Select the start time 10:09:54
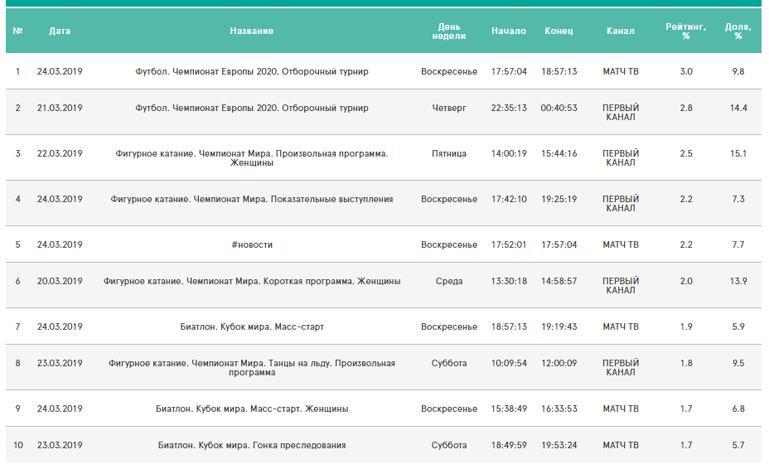This screenshot has height=469, width=769. tap(508, 364)
